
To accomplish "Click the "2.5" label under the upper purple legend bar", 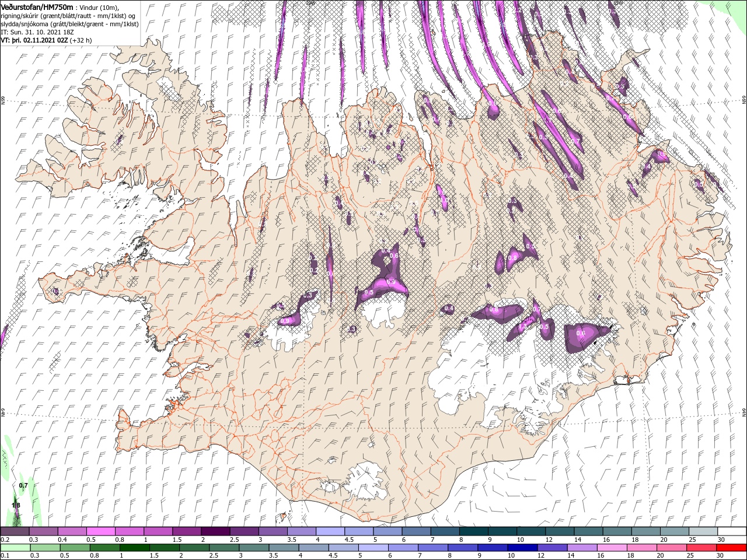I will tap(234, 540).
